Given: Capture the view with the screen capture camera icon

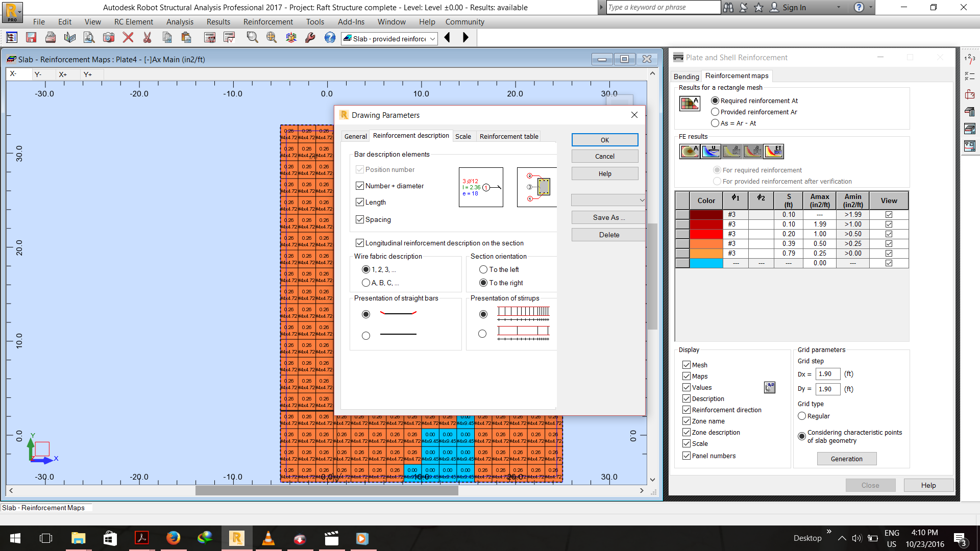Looking at the screenshot, I should [108, 38].
